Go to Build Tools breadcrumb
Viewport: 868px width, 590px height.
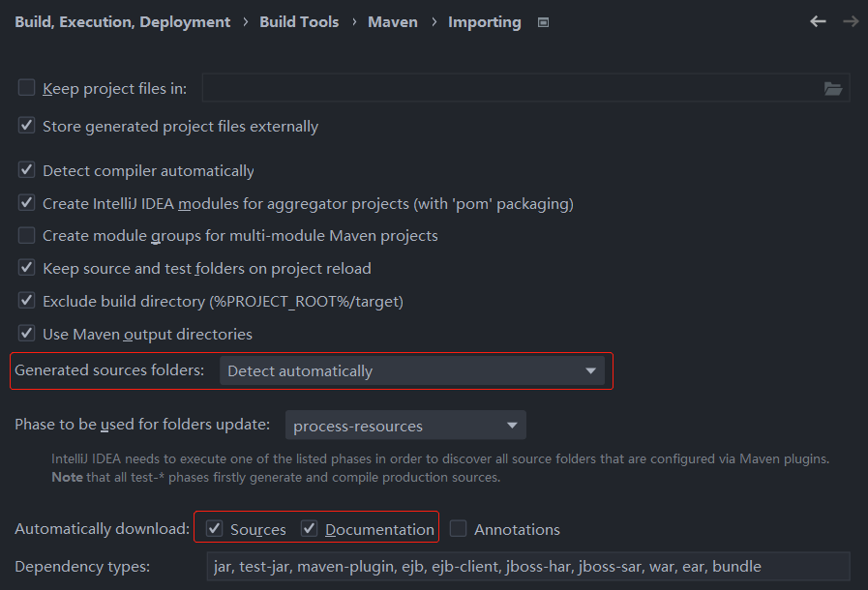click(299, 21)
